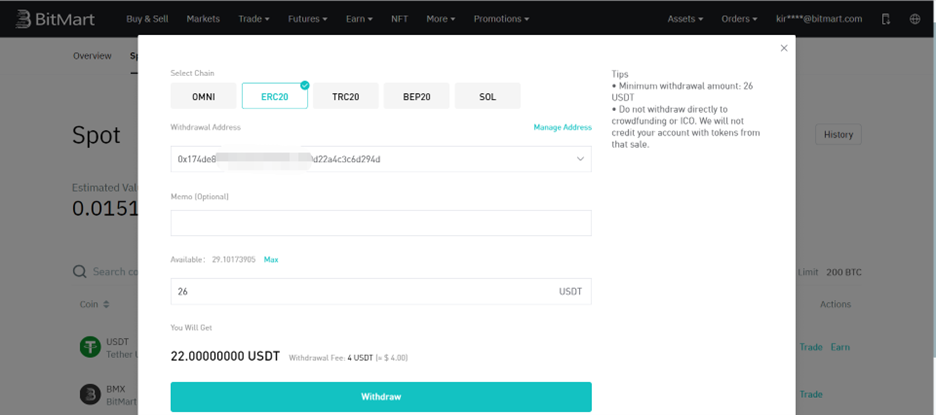
Task: Open the NFT page
Action: [x=399, y=19]
